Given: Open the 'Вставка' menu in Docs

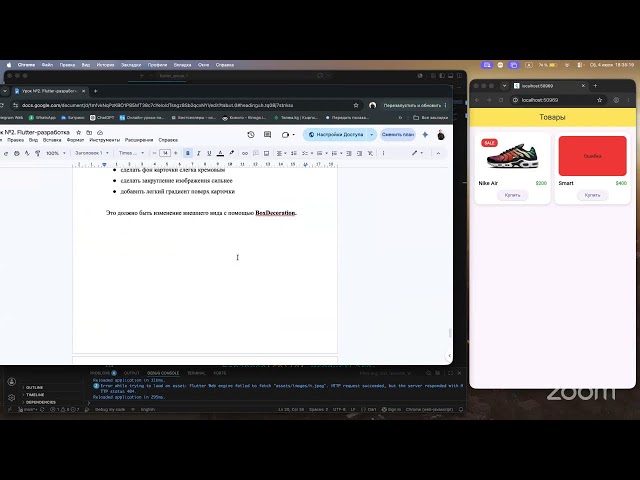Looking at the screenshot, I should 52,140.
